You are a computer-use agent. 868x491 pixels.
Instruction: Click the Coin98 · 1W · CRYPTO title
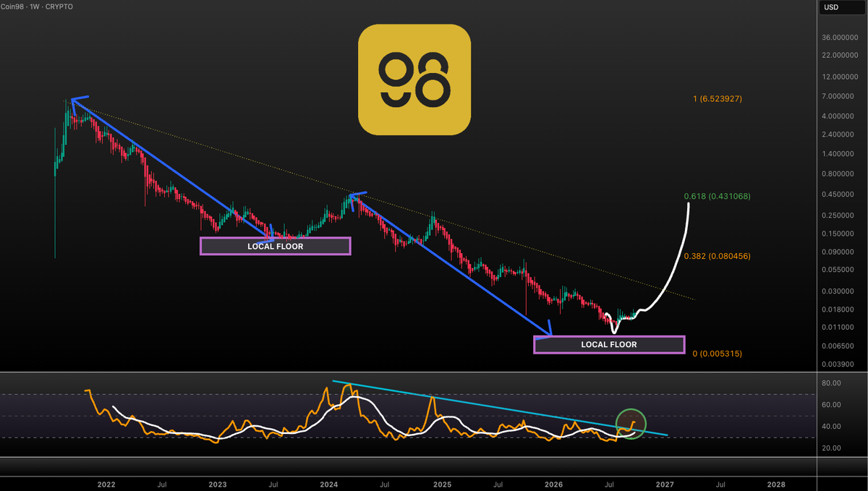pyautogui.click(x=37, y=7)
